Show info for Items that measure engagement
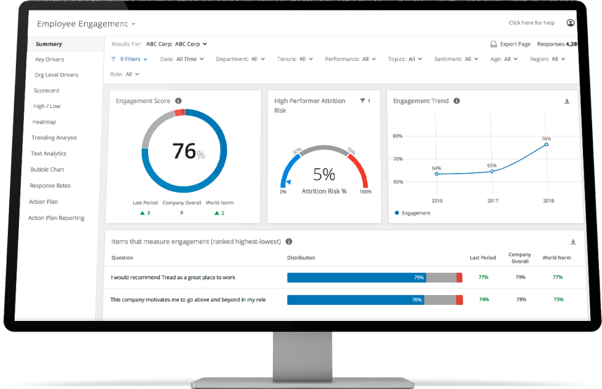Screen dimensions: 602x389 (289, 241)
